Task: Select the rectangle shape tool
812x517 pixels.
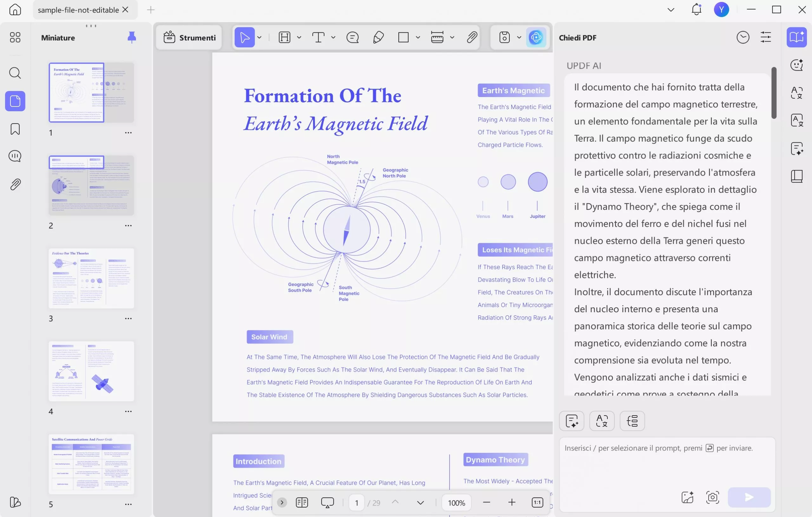Action: pos(403,37)
